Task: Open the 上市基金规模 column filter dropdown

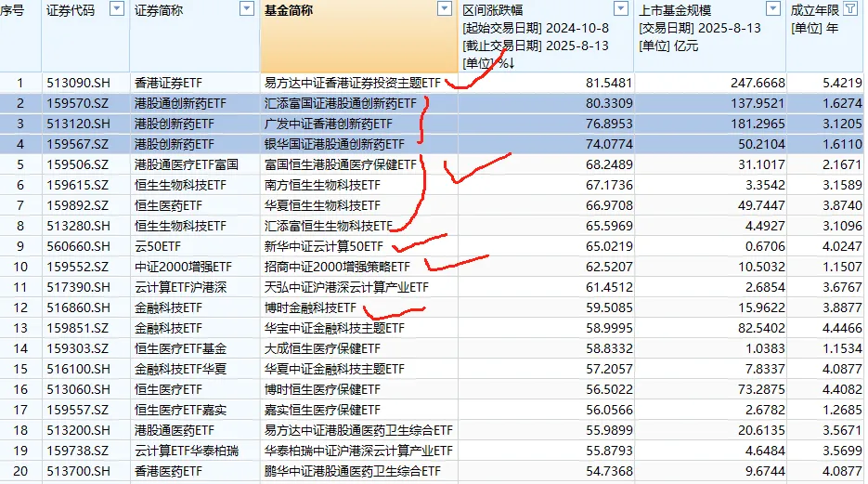Action: click(773, 9)
